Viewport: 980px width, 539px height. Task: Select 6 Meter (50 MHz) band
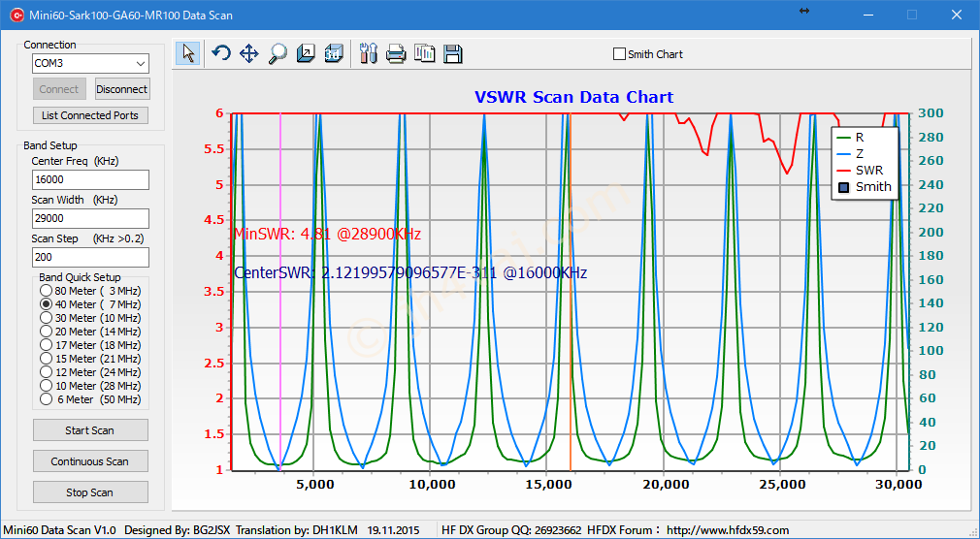(46, 399)
